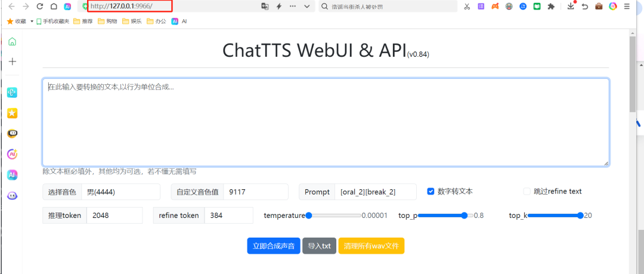This screenshot has width=644, height=274.
Task: Open the 选择音色 voice dropdown showing 男(4444)
Action: (120, 192)
